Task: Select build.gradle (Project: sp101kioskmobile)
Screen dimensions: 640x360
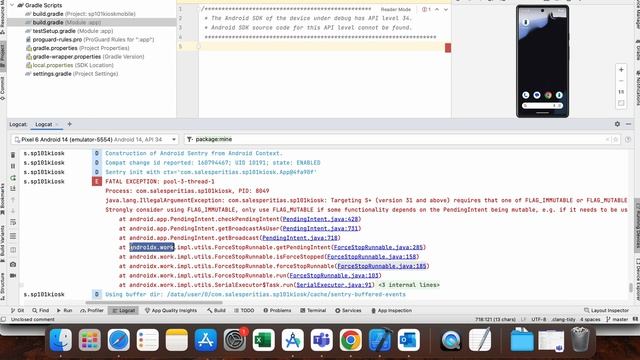Action: [84, 14]
